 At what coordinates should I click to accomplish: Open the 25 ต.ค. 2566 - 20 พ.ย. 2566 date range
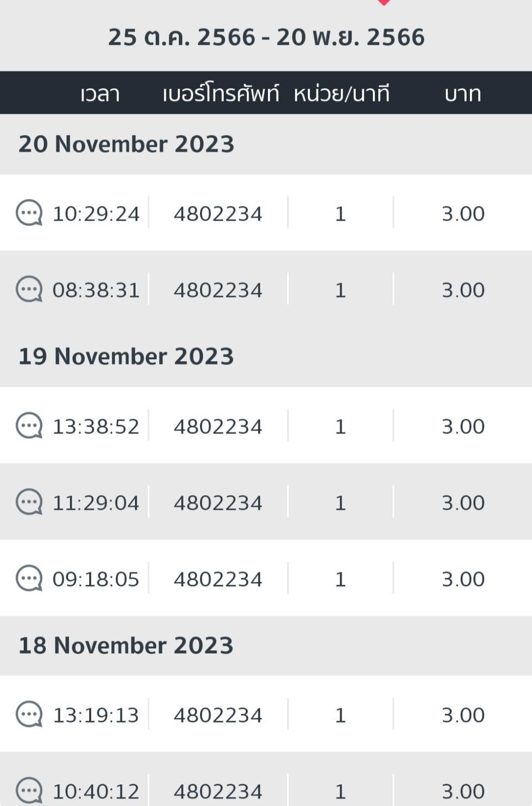pyautogui.click(x=267, y=37)
